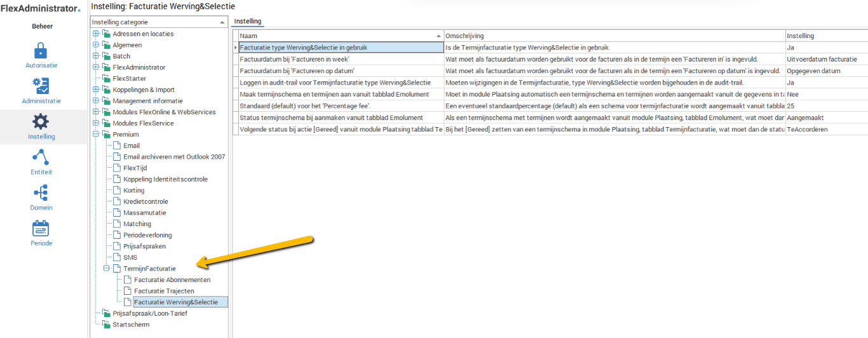This screenshot has width=868, height=338.
Task: Switch to the Instelling tab
Action: point(248,22)
